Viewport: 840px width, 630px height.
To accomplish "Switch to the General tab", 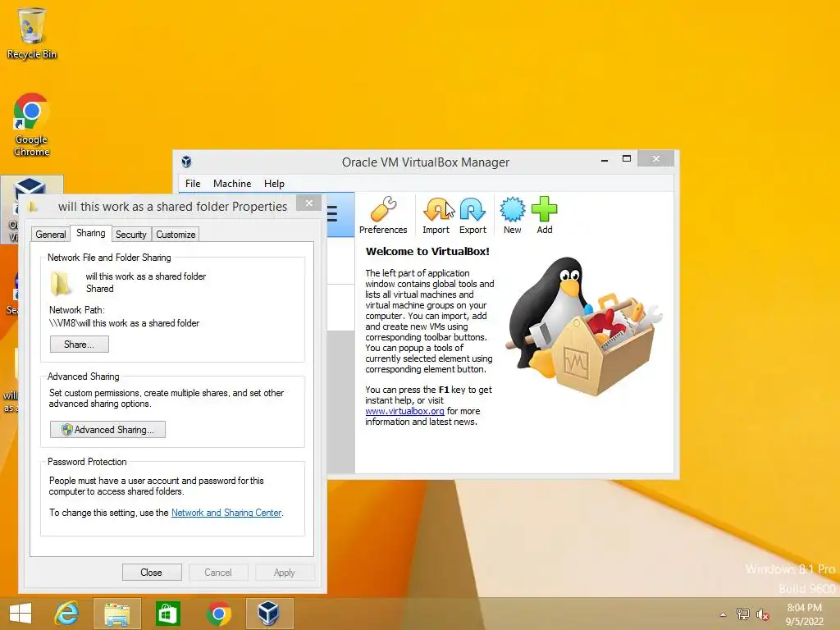I will (x=51, y=234).
